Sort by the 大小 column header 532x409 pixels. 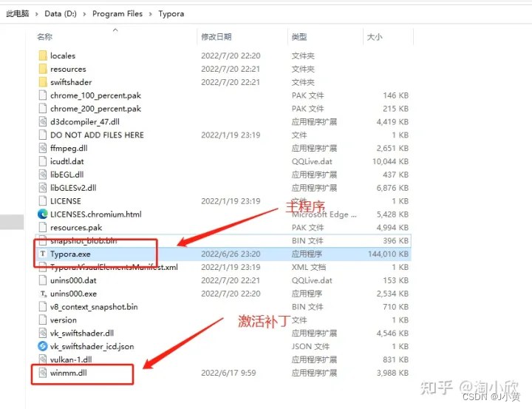375,37
